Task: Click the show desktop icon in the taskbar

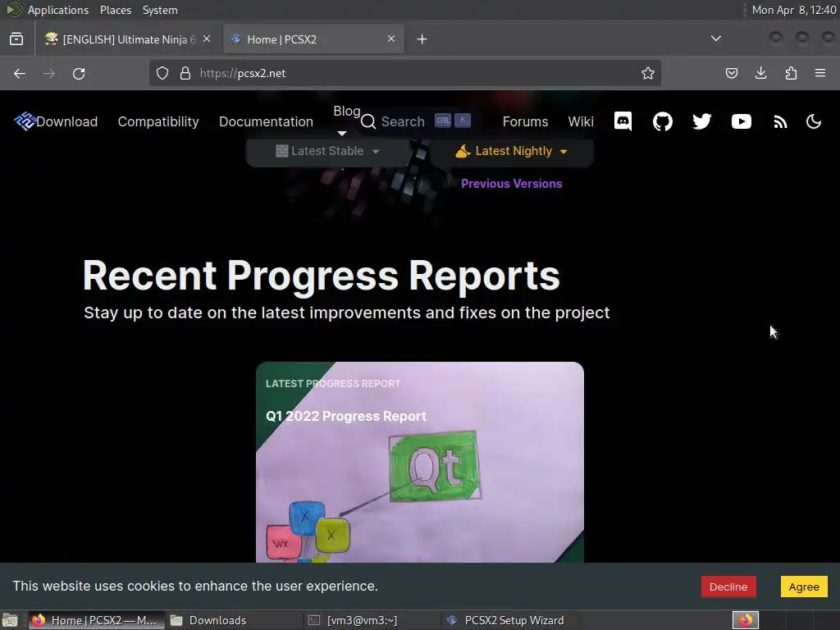Action: [x=10, y=620]
